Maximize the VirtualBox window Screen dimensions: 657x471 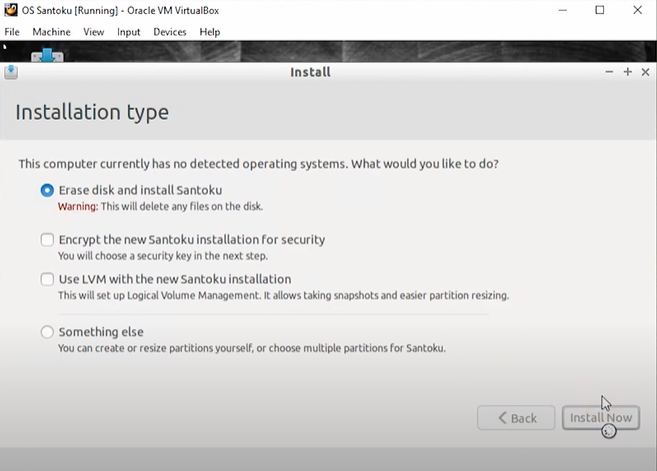coord(600,10)
